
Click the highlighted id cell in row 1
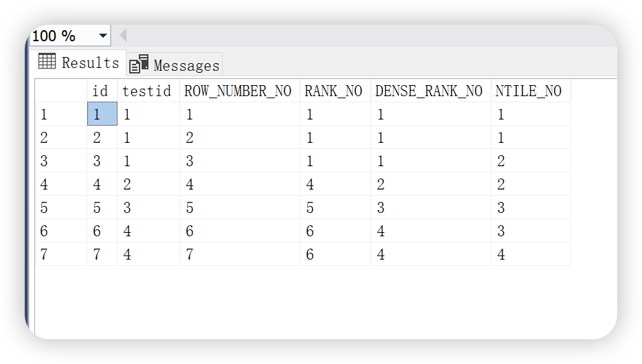coord(102,114)
